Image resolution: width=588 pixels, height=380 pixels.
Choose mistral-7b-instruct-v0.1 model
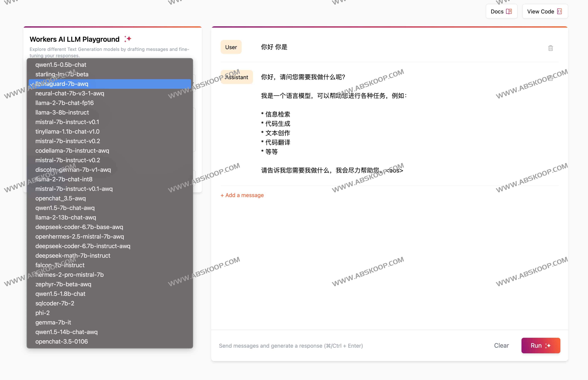[x=68, y=122]
